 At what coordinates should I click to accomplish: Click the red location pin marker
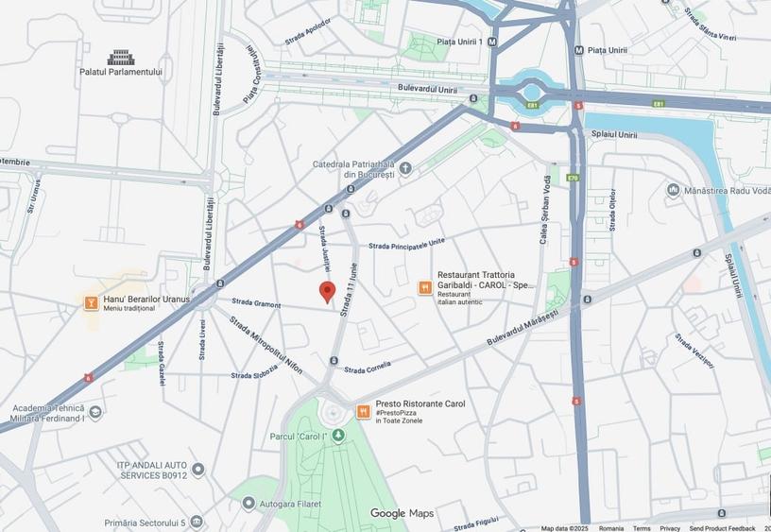(x=327, y=293)
